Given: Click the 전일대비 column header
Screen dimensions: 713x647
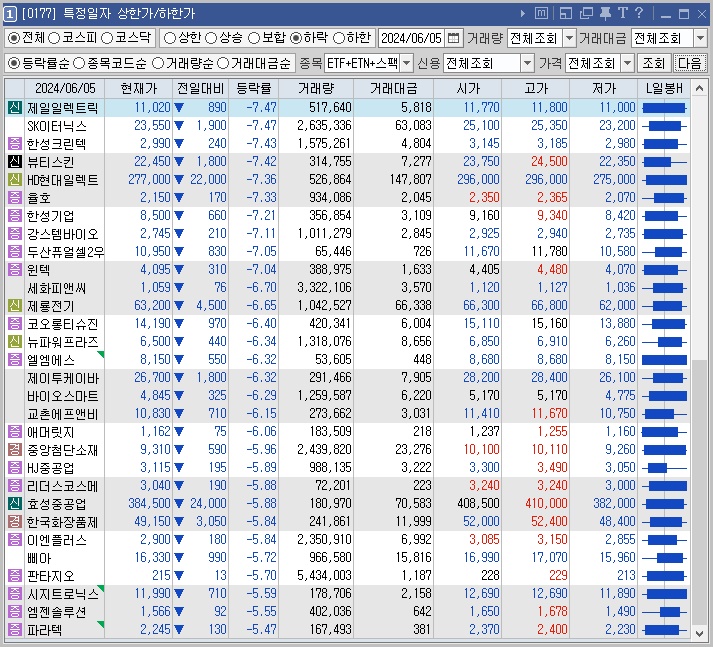Looking at the screenshot, I should coord(201,88).
